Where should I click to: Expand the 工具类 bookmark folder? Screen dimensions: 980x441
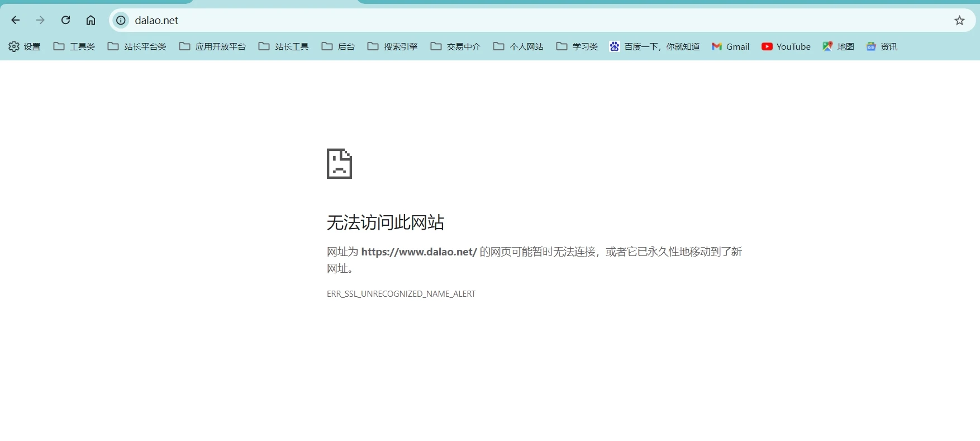click(x=74, y=46)
